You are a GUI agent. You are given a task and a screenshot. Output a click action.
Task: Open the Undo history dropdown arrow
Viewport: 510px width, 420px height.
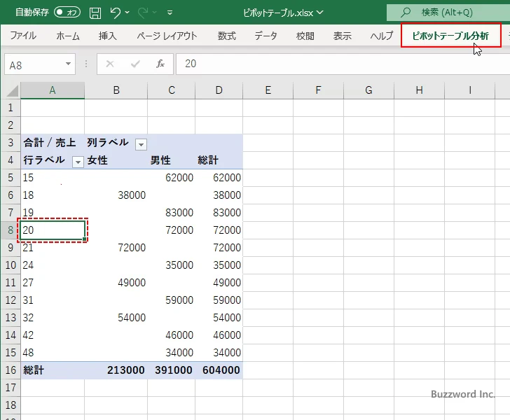[x=127, y=13]
